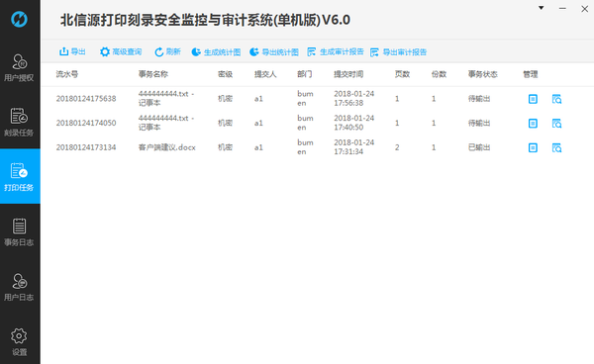Click 刷新 refresh button
Image resolution: width=594 pixels, height=364 pixels.
coord(168,51)
